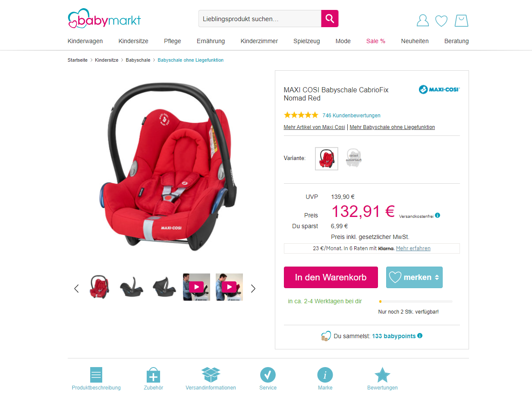This screenshot has width=532, height=399.
Task: Expand the merken wishlist dropdown
Action: [x=437, y=277]
